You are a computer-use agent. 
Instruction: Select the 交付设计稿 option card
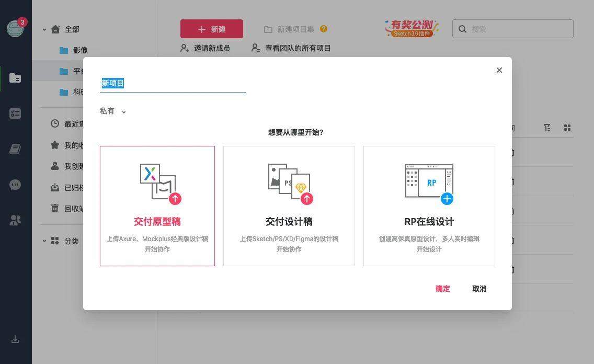[289, 206]
